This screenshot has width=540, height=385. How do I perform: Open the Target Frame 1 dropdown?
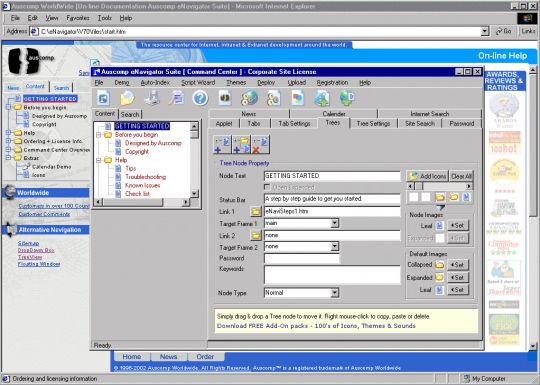coord(335,223)
